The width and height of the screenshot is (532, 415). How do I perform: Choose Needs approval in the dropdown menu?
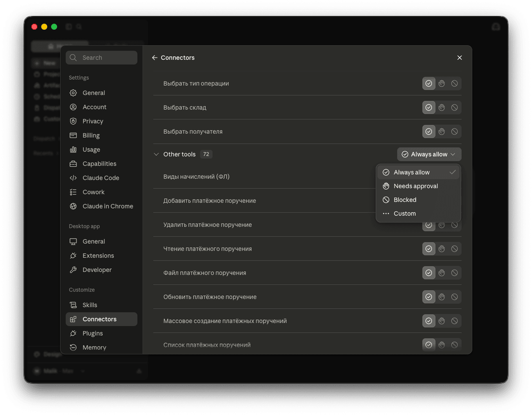pos(418,186)
